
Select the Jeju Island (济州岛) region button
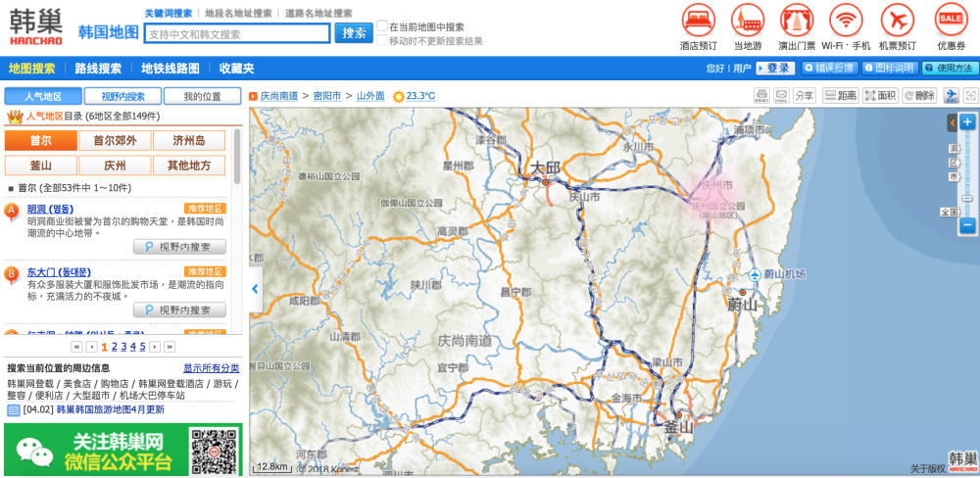pos(189,141)
